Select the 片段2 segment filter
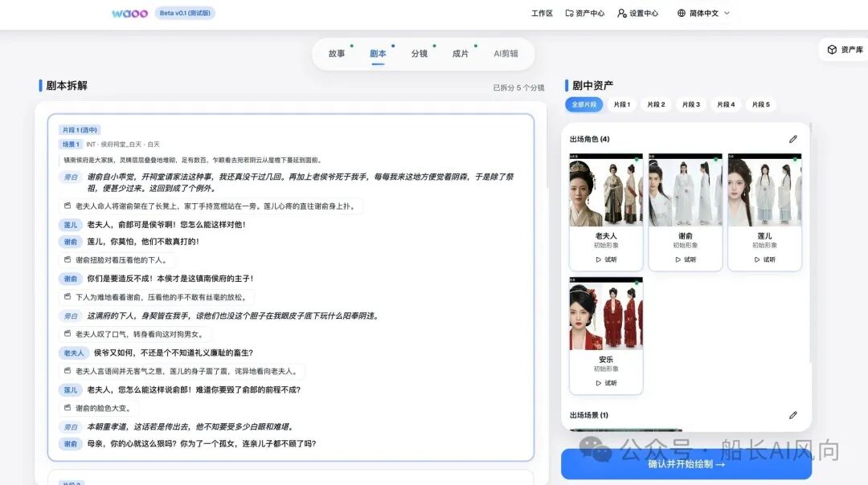868x485 pixels. click(x=657, y=104)
